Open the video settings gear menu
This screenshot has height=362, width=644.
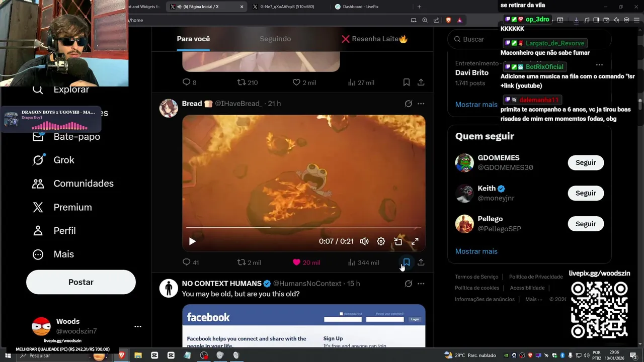(x=381, y=241)
